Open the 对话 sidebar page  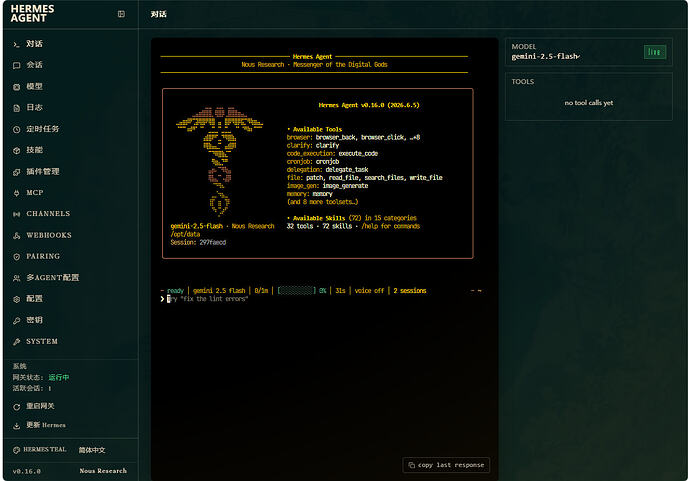point(70,44)
